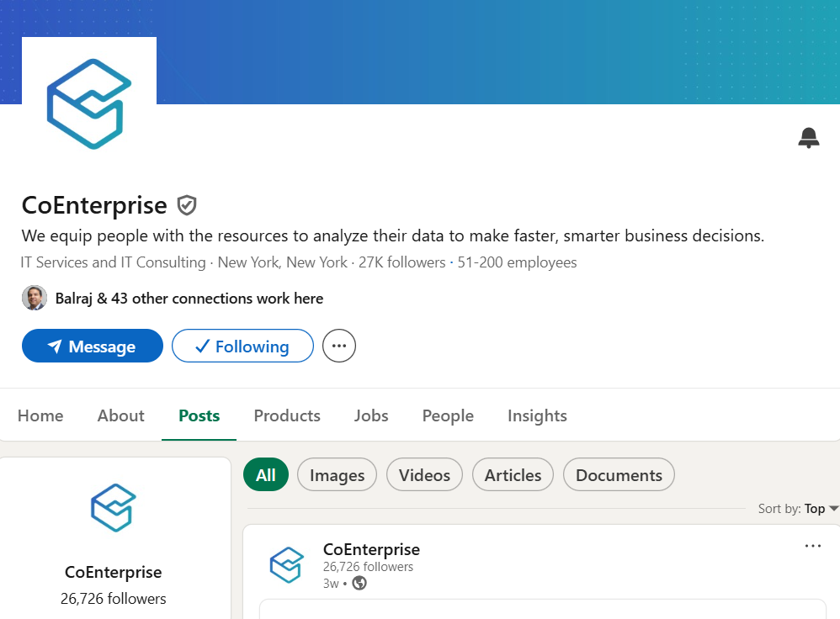Open the three-dot more options button beside Following
The image size is (840, 619).
click(339, 346)
